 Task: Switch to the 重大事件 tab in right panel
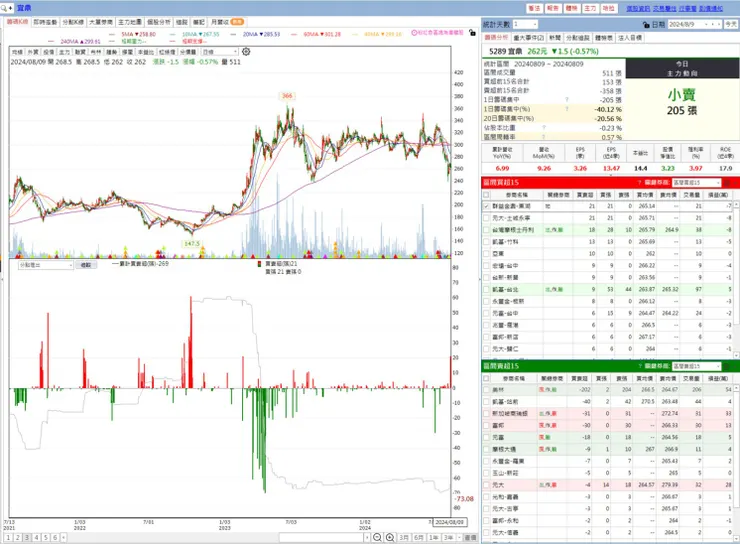click(529, 38)
